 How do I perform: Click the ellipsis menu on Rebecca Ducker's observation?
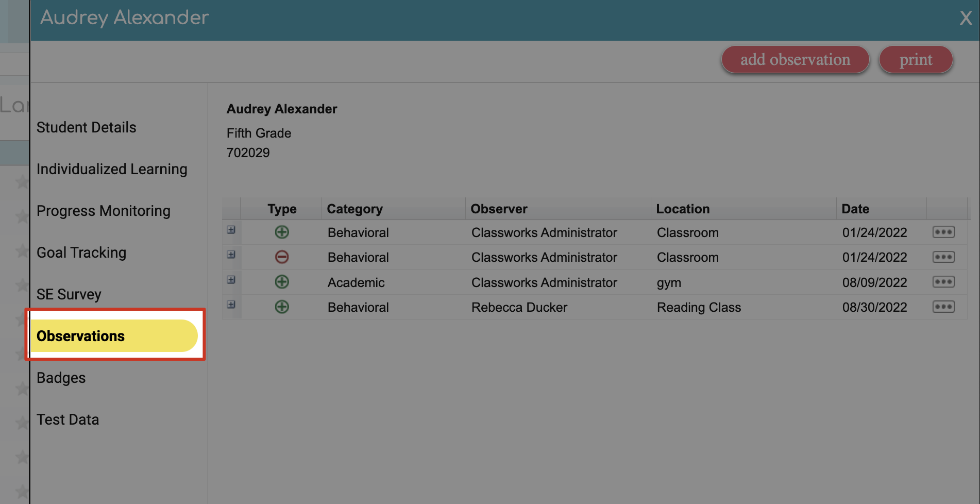(943, 307)
